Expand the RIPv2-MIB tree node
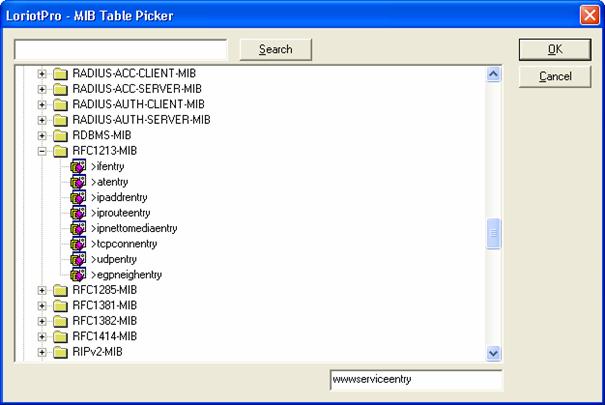This screenshot has width=605, height=405. click(42, 352)
